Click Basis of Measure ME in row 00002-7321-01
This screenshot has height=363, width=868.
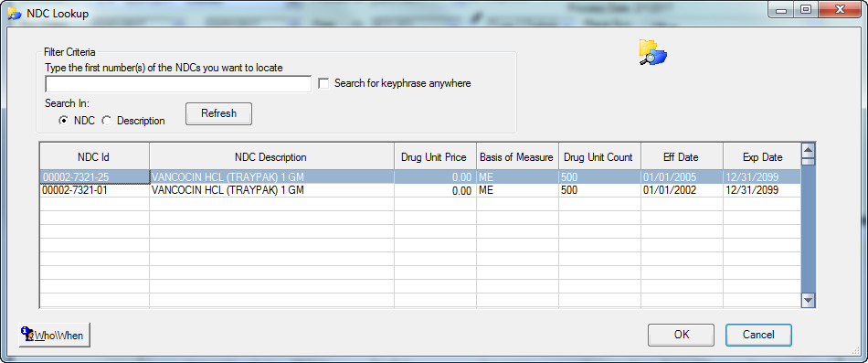pos(517,190)
